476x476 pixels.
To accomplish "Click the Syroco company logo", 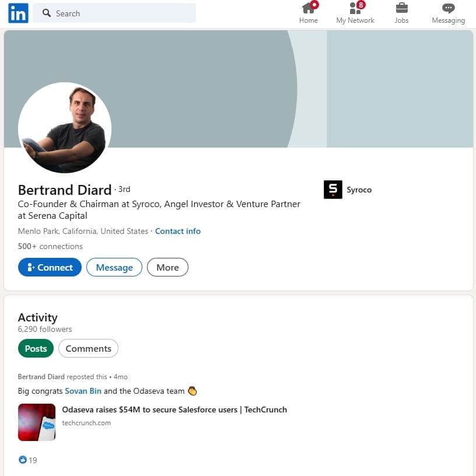I will point(332,190).
